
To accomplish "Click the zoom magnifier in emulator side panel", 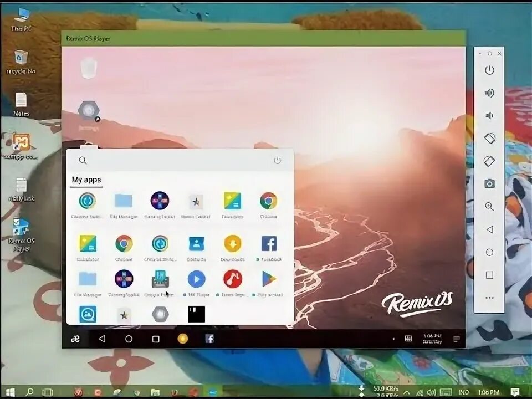I will [x=489, y=207].
